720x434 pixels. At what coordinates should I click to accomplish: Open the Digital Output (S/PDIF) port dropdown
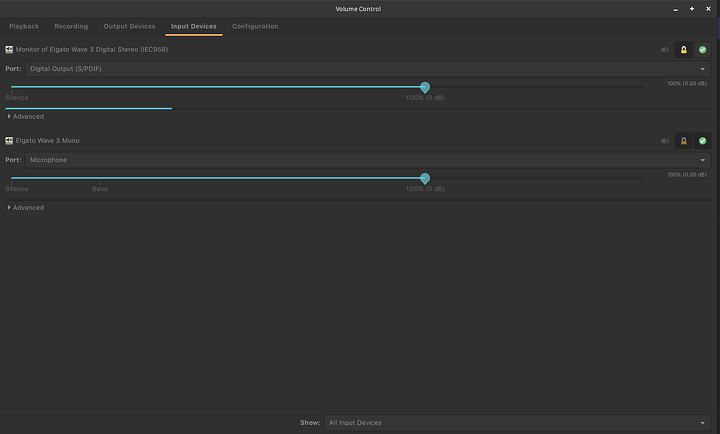tap(368, 69)
